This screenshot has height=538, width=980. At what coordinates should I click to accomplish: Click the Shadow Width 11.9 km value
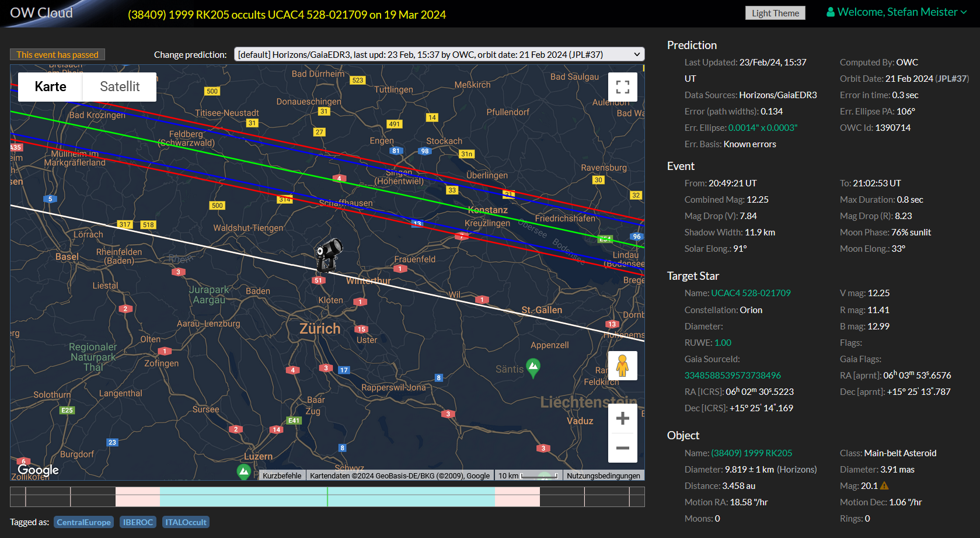(x=760, y=232)
